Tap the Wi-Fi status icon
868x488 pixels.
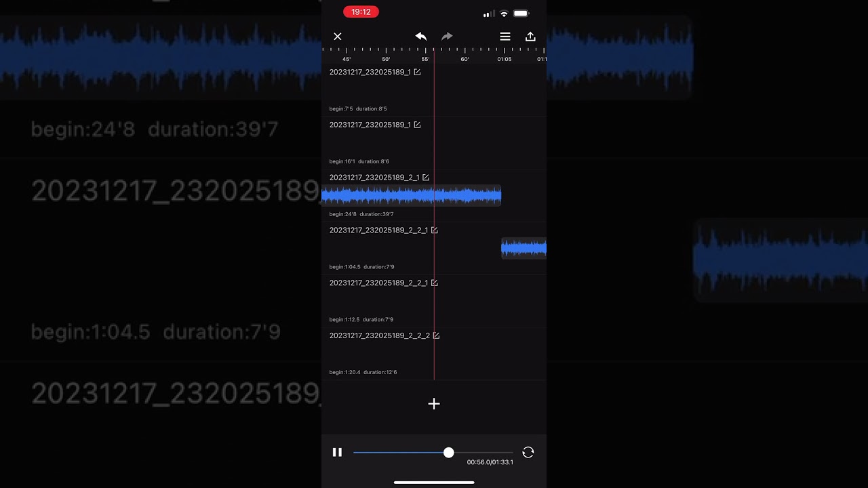pyautogui.click(x=504, y=14)
